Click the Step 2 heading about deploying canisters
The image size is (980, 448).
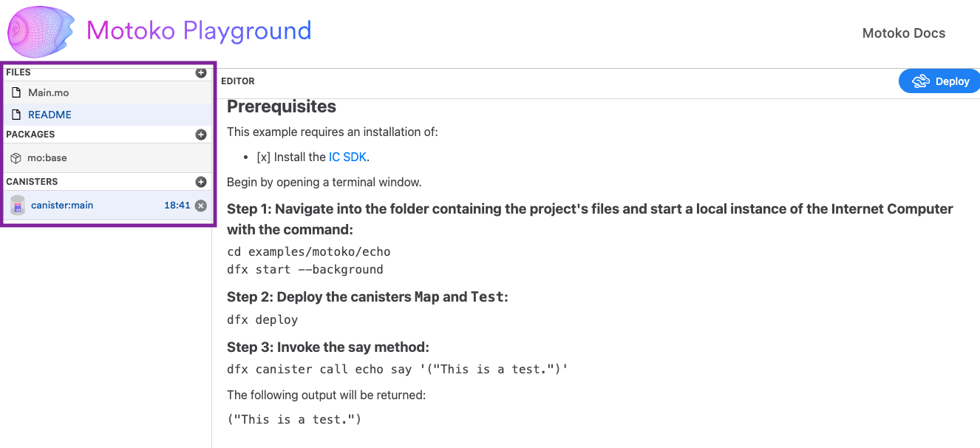click(368, 297)
